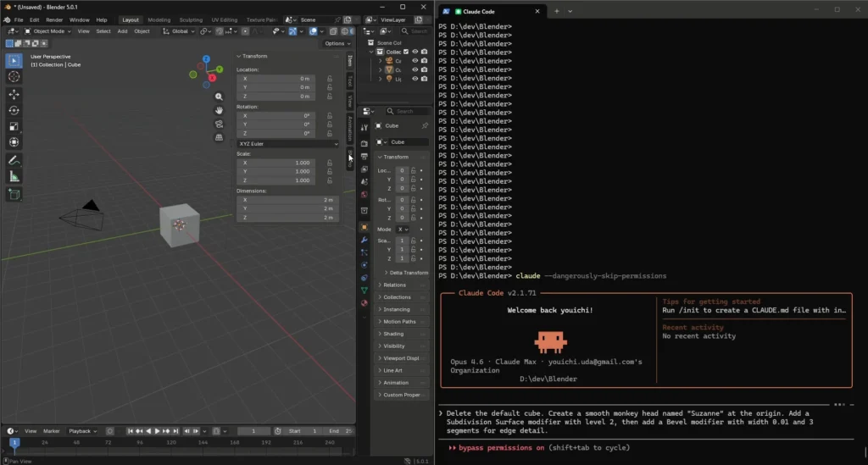Image resolution: width=868 pixels, height=465 pixels.
Task: Open the XYZ Euler rotation mode dropdown
Action: (288, 144)
